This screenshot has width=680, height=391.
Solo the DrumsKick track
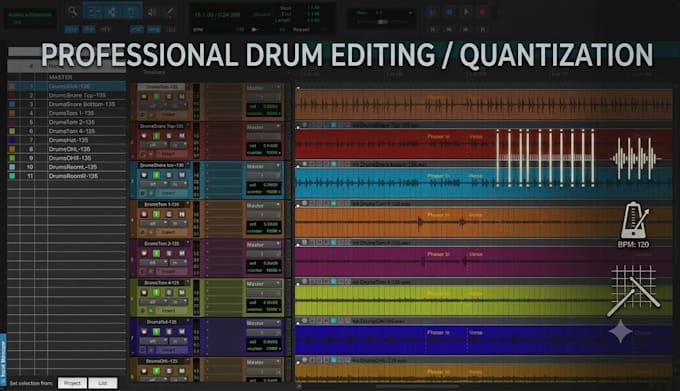click(x=169, y=96)
